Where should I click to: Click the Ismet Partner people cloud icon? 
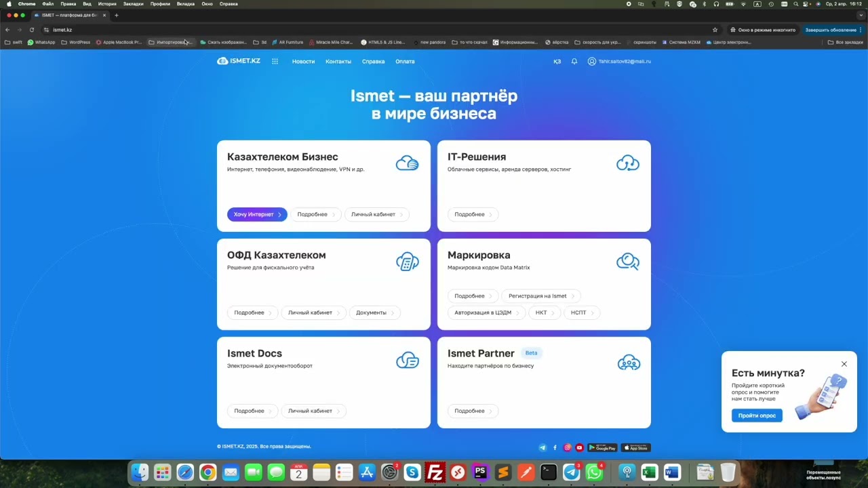(x=629, y=363)
